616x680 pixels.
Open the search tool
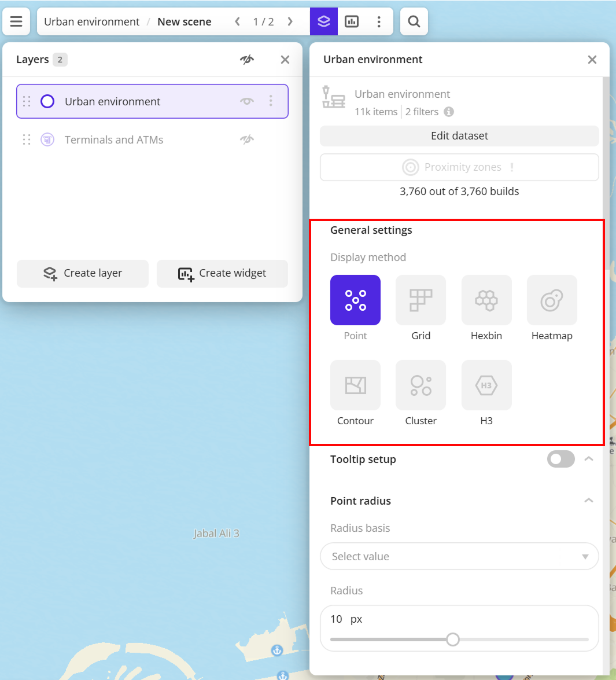tap(414, 22)
